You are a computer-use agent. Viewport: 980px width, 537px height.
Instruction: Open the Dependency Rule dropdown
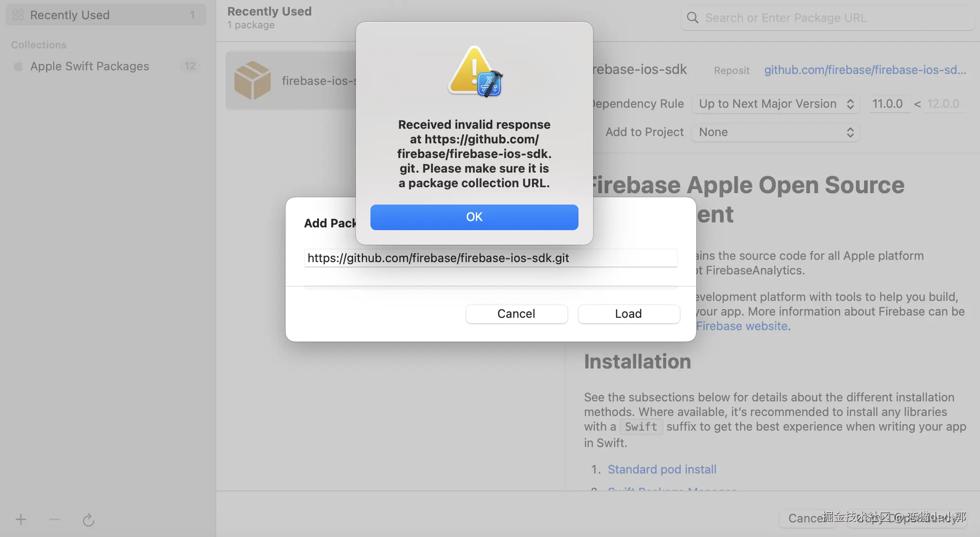point(776,104)
